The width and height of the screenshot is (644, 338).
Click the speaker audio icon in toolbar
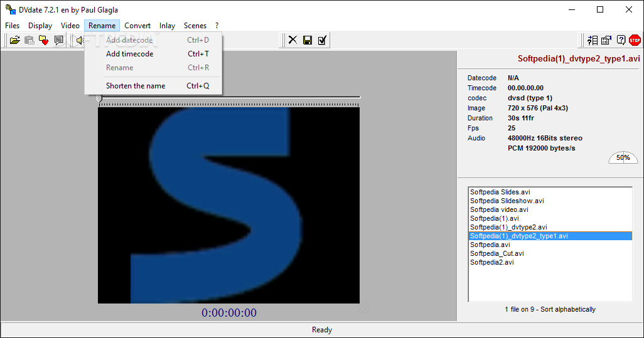80,40
